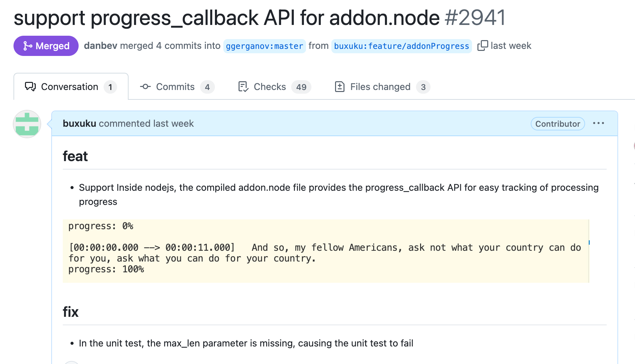This screenshot has height=364, width=635.
Task: Open buxuku's username link in comment header
Action: pos(79,123)
